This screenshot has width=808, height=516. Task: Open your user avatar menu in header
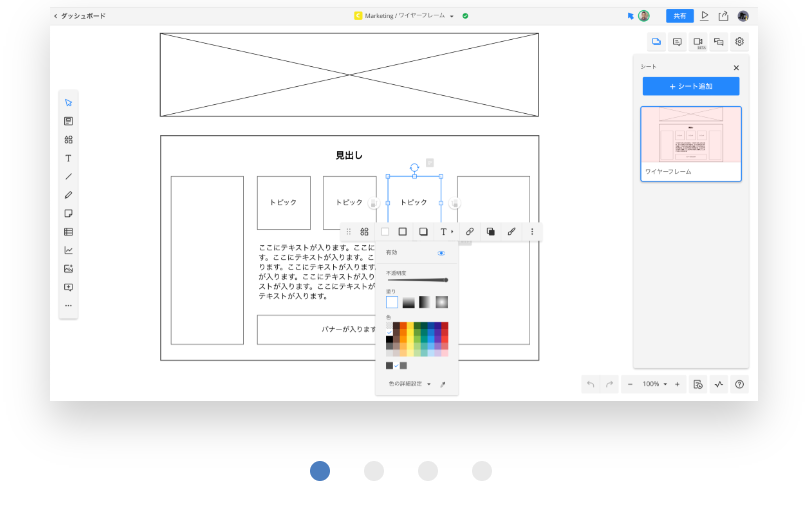point(743,16)
